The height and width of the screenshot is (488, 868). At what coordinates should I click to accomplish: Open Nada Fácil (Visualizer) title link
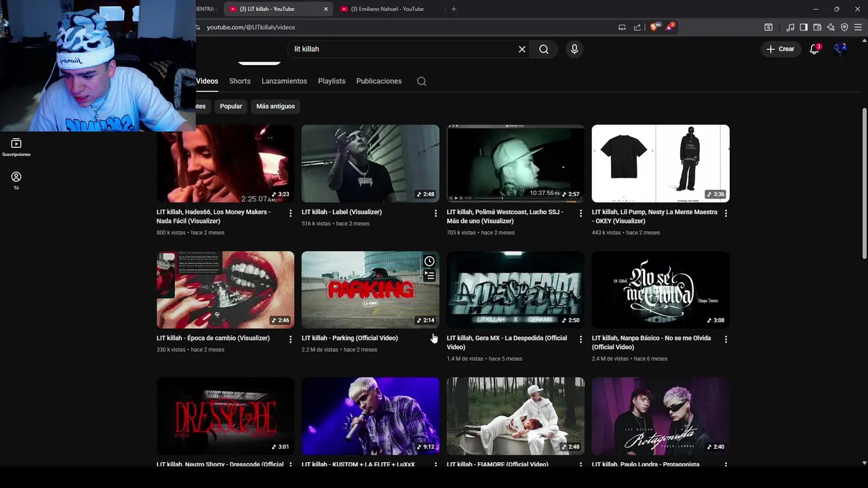click(214, 216)
